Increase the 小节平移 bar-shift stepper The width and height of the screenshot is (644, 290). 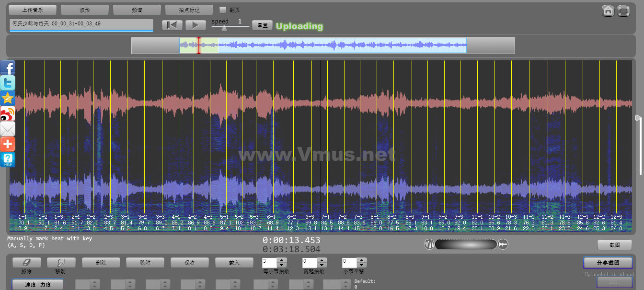362,260
